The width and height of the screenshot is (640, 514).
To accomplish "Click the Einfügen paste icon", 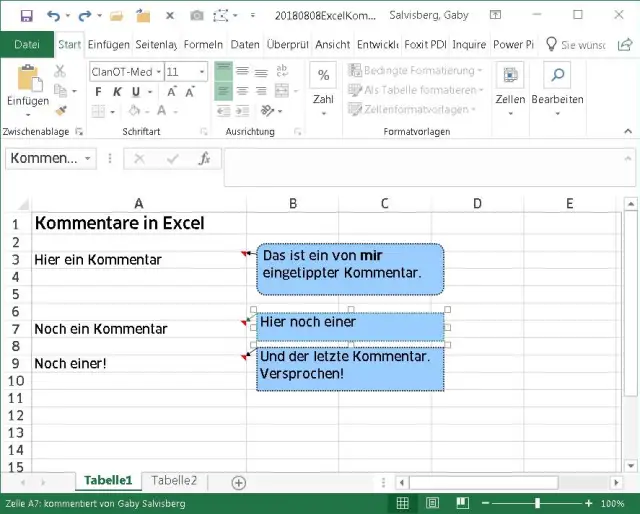I will (28, 79).
